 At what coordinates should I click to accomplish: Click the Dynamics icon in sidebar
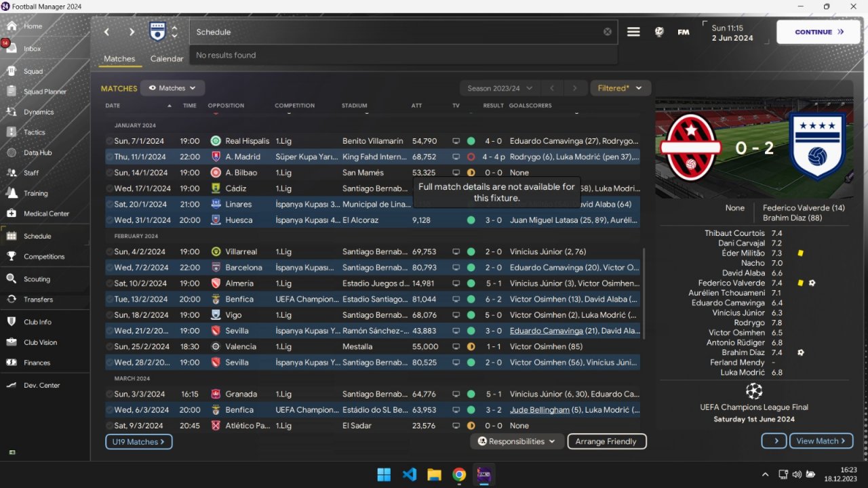[x=12, y=112]
